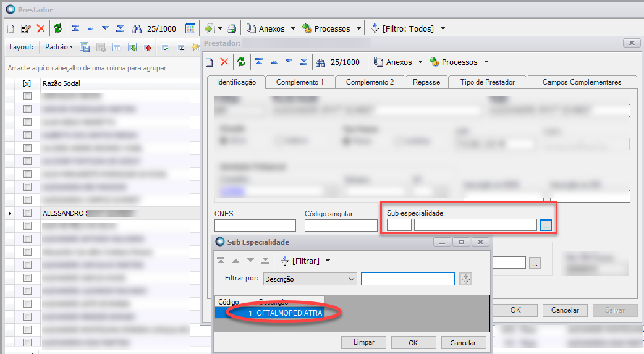The width and height of the screenshot is (644, 354).
Task: Refresh record in the Prestador dialog toolbar
Action: 241,62
